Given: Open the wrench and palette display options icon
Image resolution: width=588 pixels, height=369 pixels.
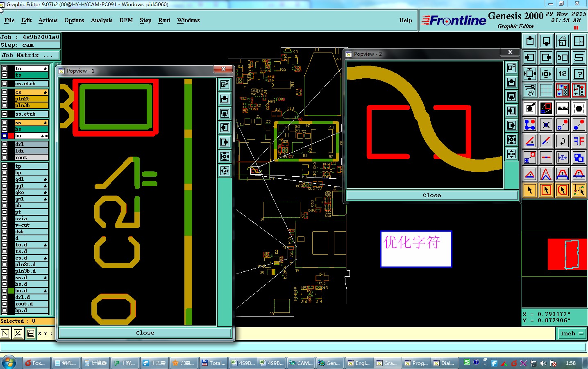Looking at the screenshot, I should 530,90.
